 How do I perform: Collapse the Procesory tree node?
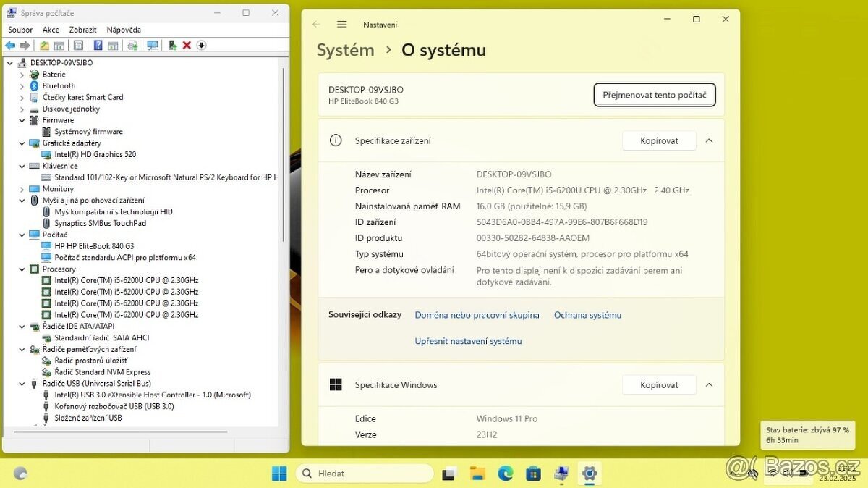click(22, 269)
